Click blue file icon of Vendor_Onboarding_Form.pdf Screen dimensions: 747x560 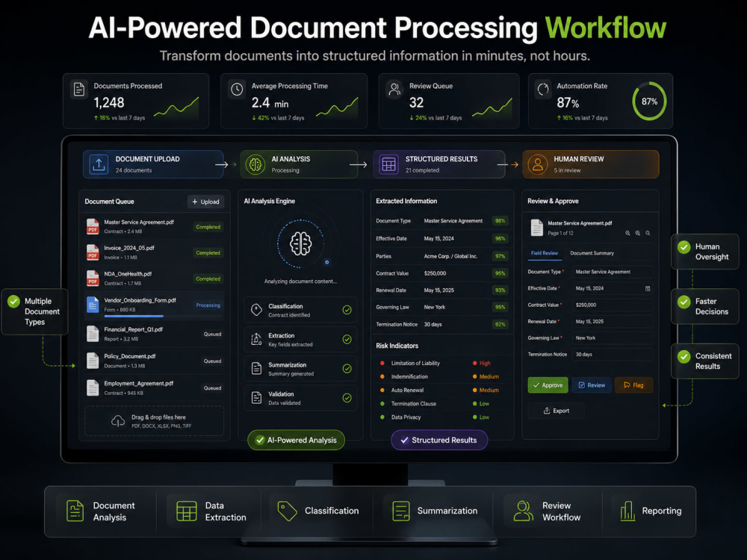[93, 305]
